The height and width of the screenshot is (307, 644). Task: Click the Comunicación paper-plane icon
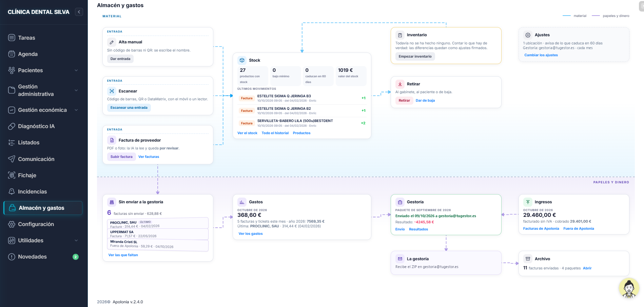pos(12,159)
